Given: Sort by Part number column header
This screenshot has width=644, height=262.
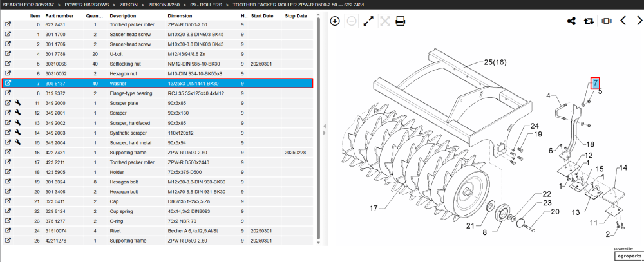Looking at the screenshot, I should (x=59, y=15).
